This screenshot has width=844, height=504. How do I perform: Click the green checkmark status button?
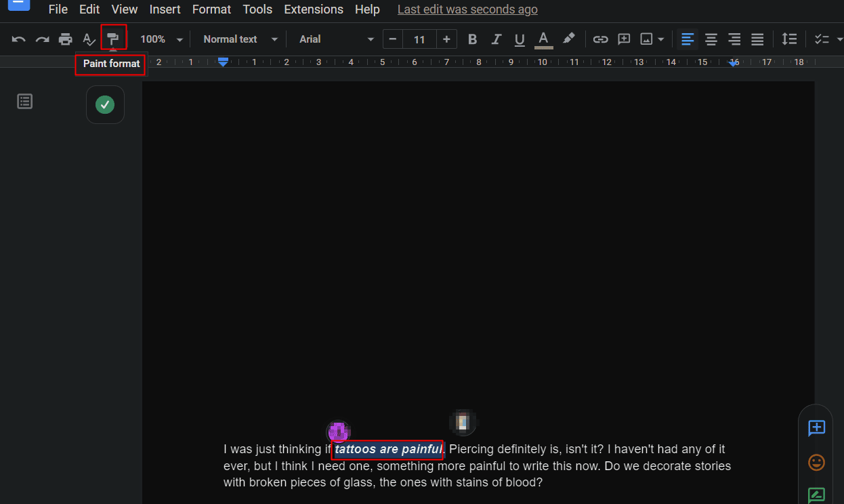click(x=105, y=104)
